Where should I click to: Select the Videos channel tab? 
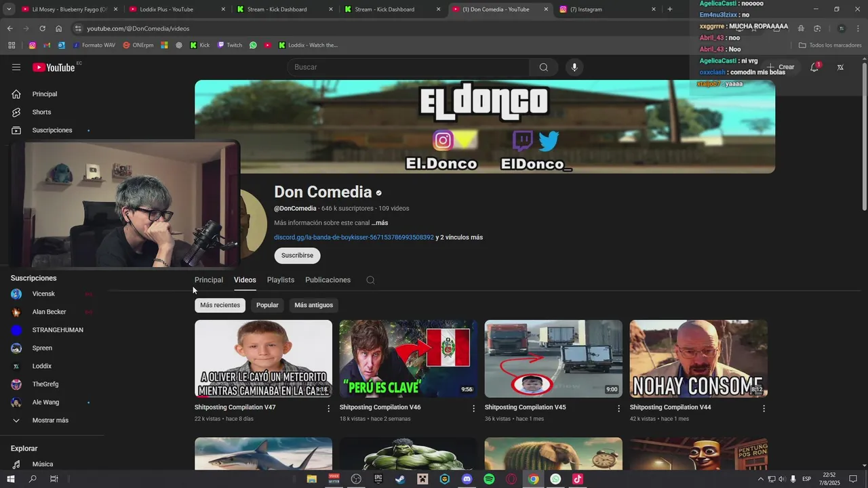tap(245, 280)
